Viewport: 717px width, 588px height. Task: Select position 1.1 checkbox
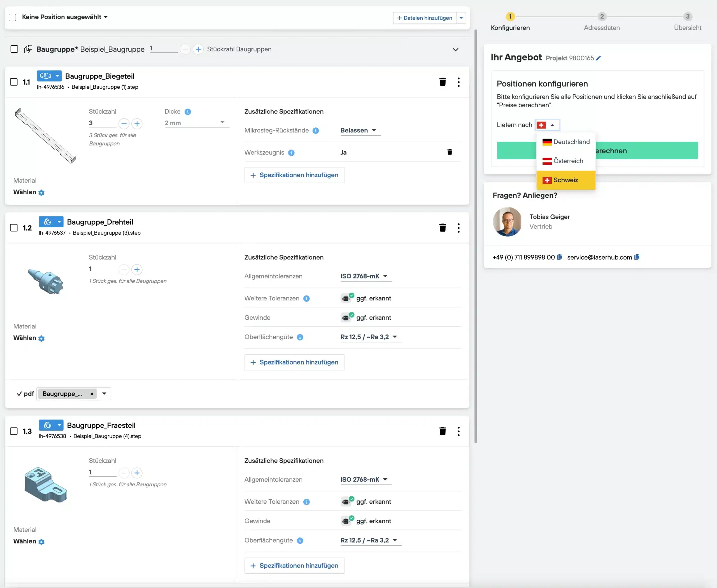click(14, 82)
